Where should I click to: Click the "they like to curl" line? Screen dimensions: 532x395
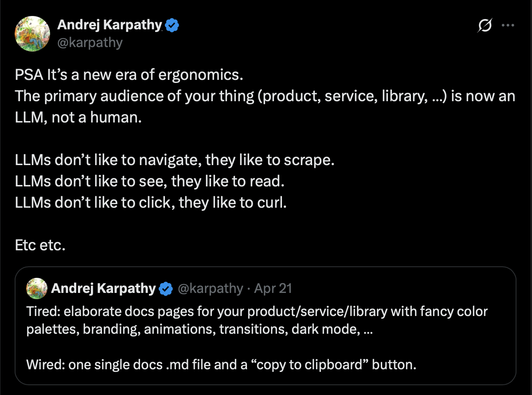click(151, 202)
